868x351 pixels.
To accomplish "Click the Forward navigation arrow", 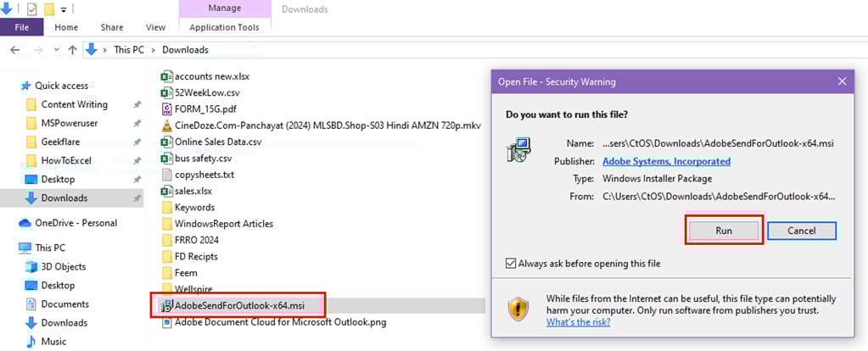I will coord(37,50).
